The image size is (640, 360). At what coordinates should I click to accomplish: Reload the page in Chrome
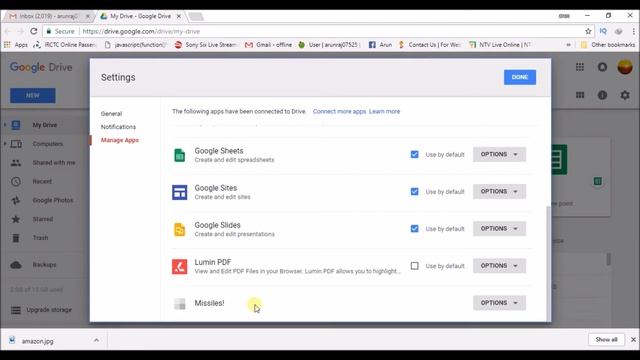pos(34,31)
